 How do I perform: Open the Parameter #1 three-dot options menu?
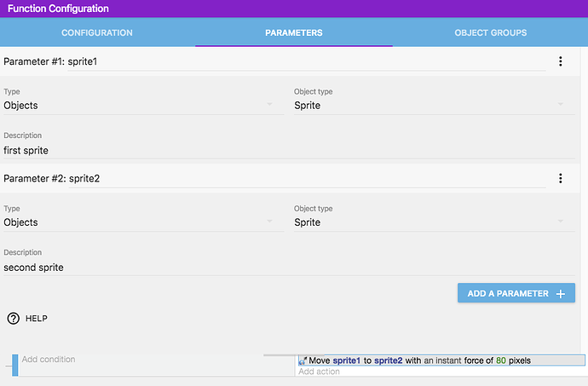(560, 61)
